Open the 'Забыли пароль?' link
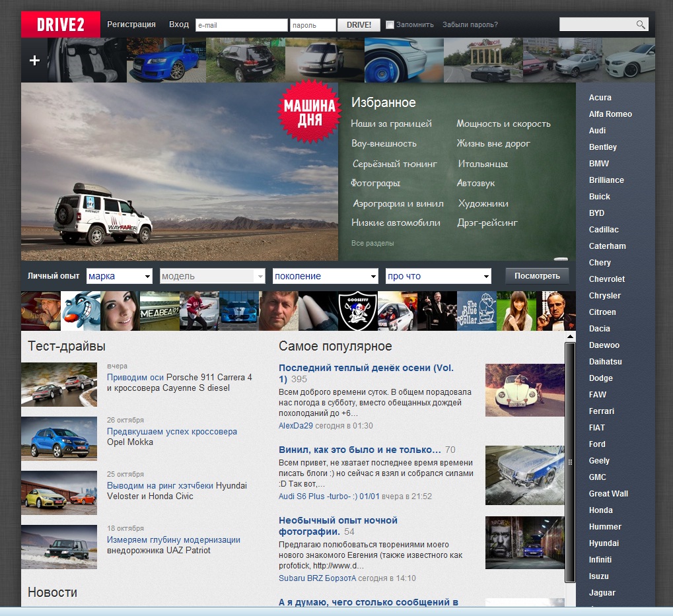 470,25
